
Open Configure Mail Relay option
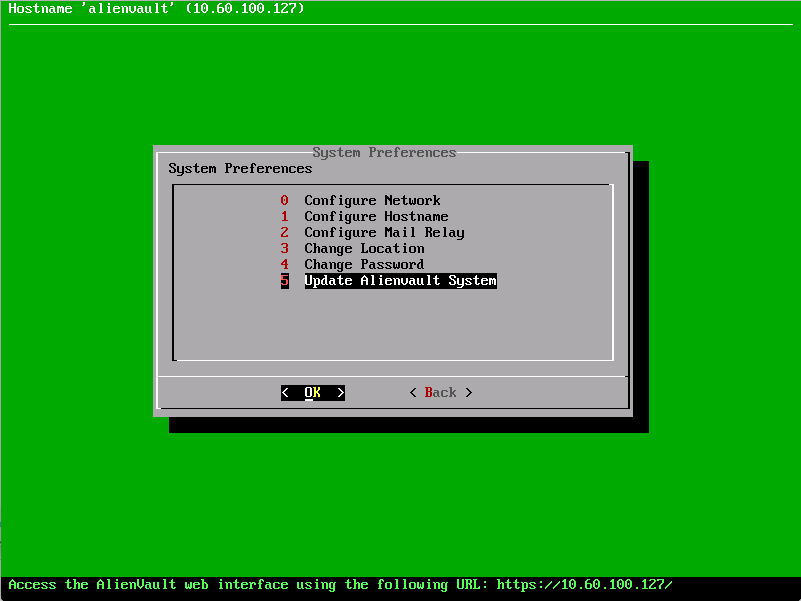382,232
